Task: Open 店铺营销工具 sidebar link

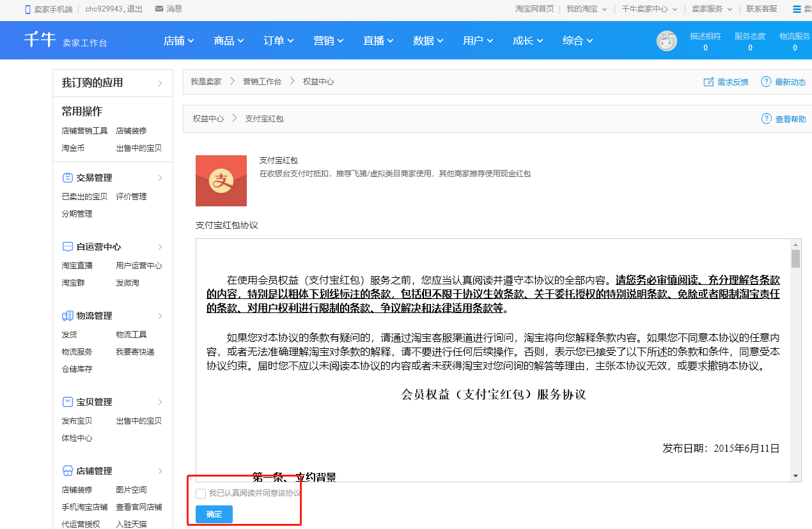Action: click(85, 130)
